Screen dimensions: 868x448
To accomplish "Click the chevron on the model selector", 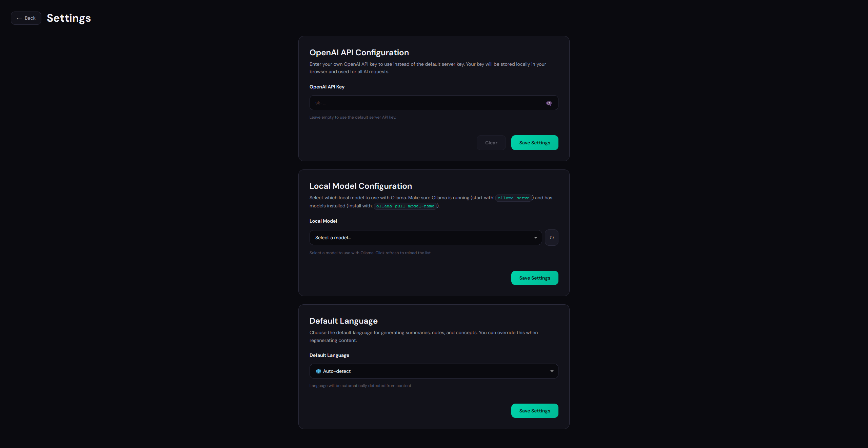I will [535, 238].
